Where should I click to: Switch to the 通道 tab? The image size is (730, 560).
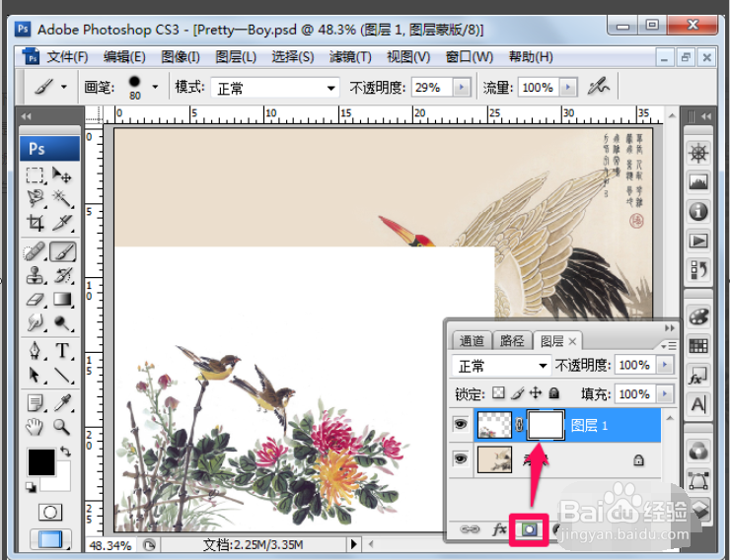472,341
